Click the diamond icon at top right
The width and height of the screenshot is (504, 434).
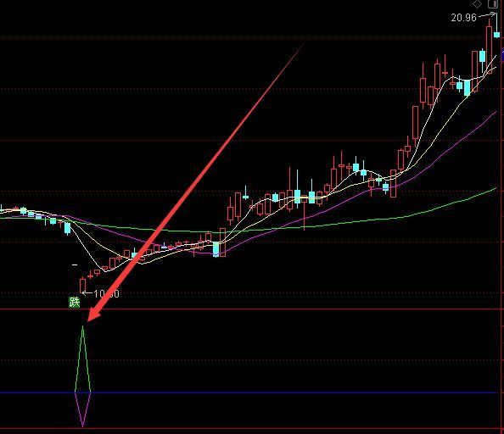(477, 4)
